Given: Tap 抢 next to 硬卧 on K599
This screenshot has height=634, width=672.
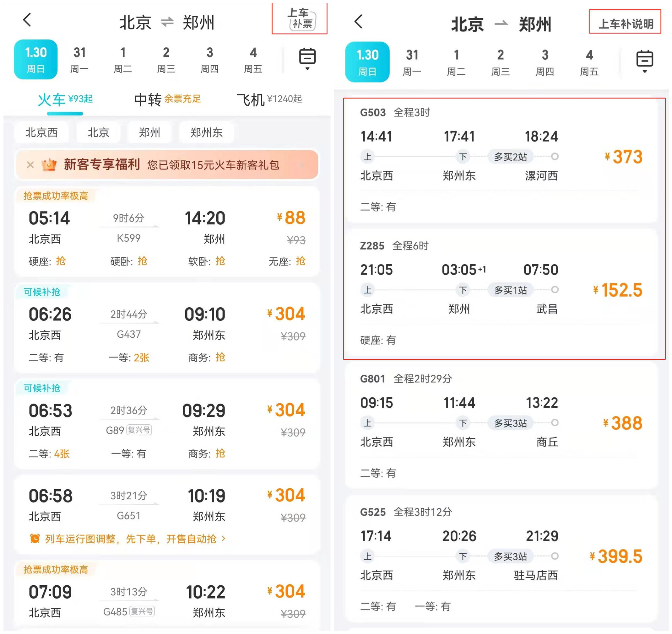Looking at the screenshot, I should (x=142, y=261).
